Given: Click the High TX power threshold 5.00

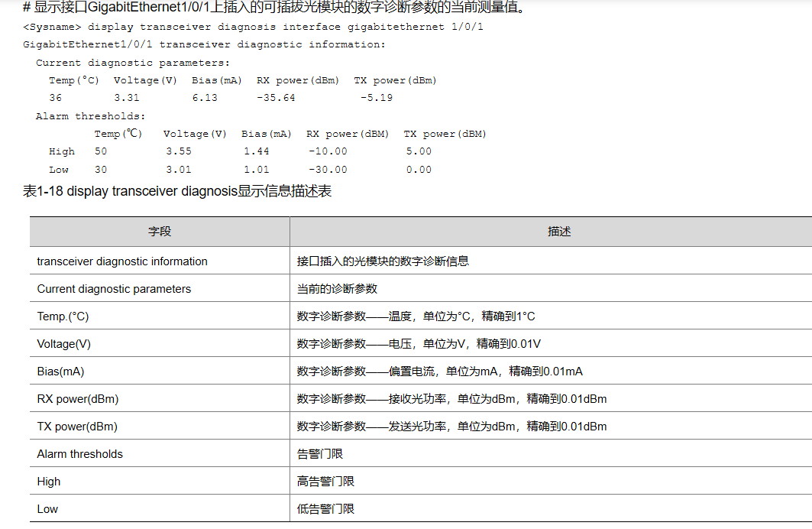Looking at the screenshot, I should coord(419,151).
